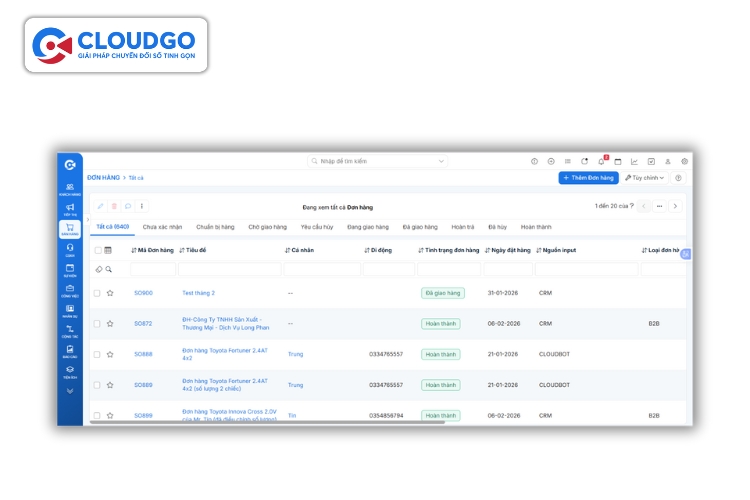This screenshot has width=750, height=500.
Task: Tick the select-all checkbox in header
Action: coord(97,250)
